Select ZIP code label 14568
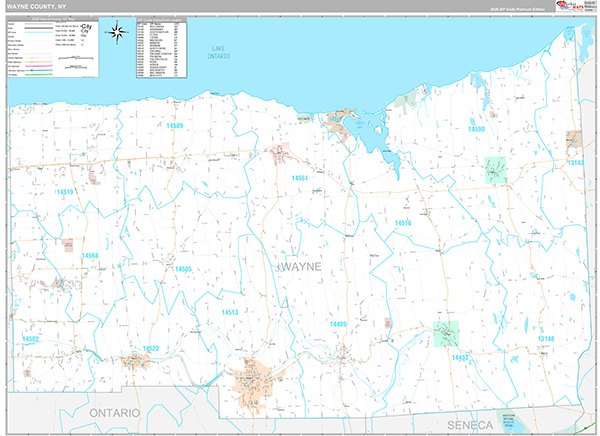Image resolution: width=600 pixels, height=436 pixels. (90, 255)
